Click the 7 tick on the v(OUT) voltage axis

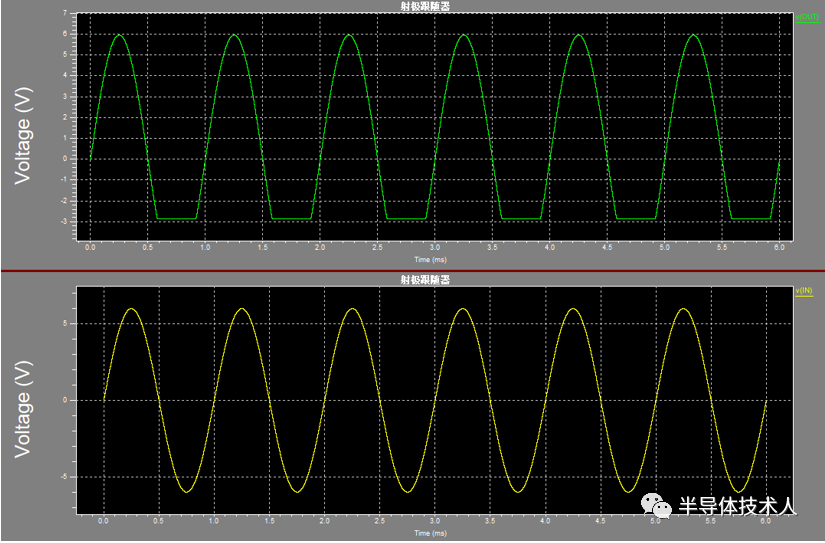pos(65,13)
